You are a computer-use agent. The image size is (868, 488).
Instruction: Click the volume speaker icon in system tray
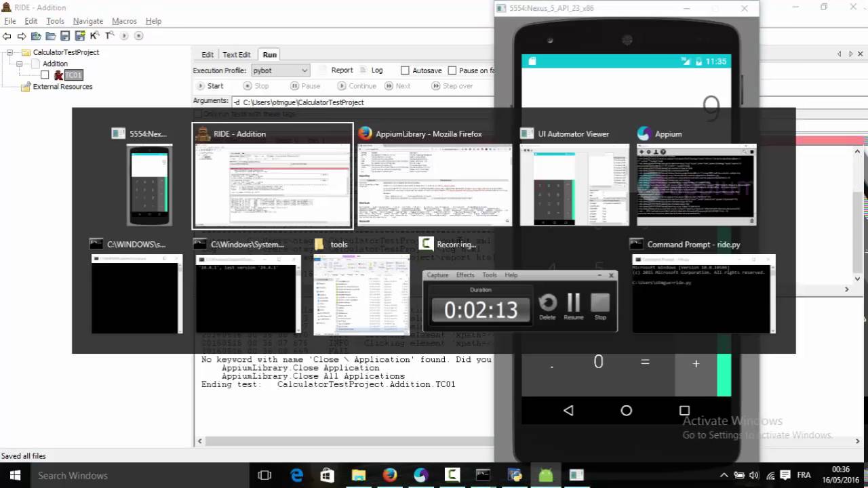pos(753,475)
